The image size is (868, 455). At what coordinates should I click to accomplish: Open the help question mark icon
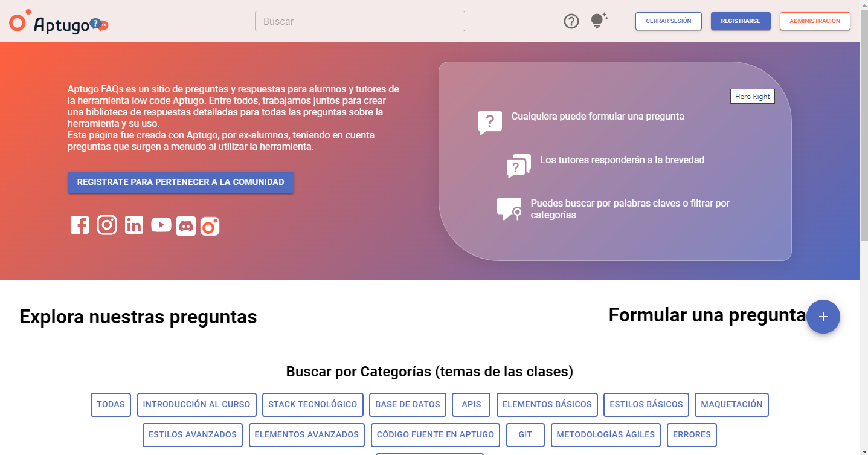571,21
